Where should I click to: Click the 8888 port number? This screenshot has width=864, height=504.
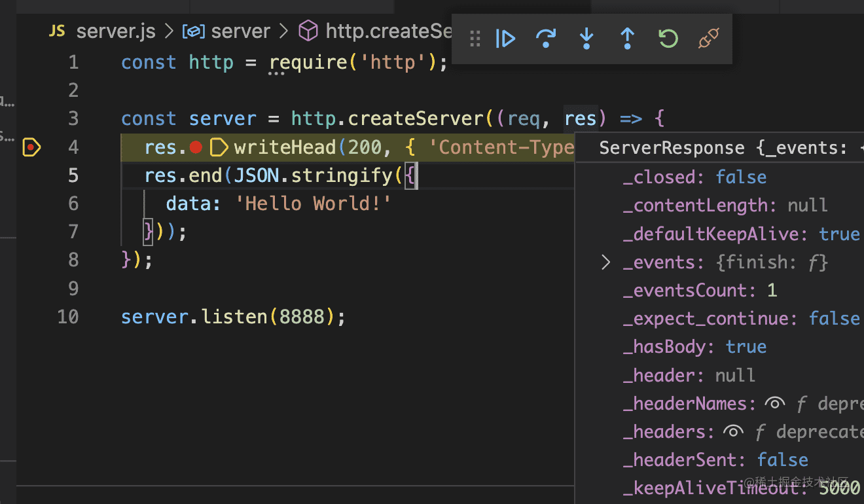click(302, 317)
